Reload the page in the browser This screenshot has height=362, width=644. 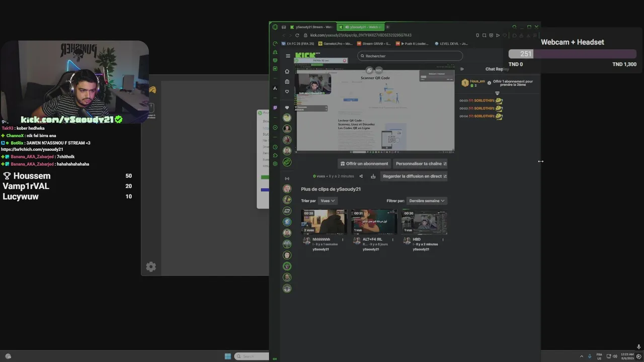point(297,35)
